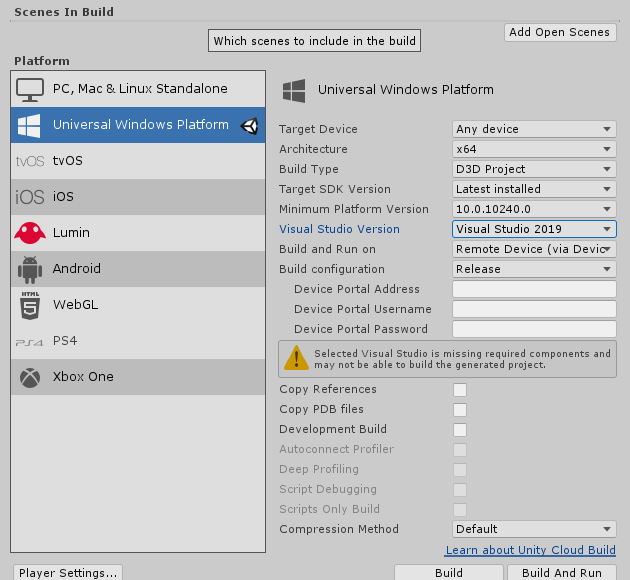Toggle the Copy PDB files checkbox
Image resolution: width=630 pixels, height=580 pixels.
pyautogui.click(x=460, y=409)
